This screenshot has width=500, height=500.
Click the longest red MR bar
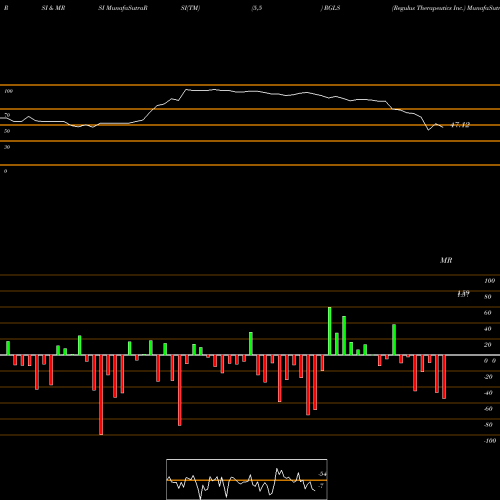(101, 395)
